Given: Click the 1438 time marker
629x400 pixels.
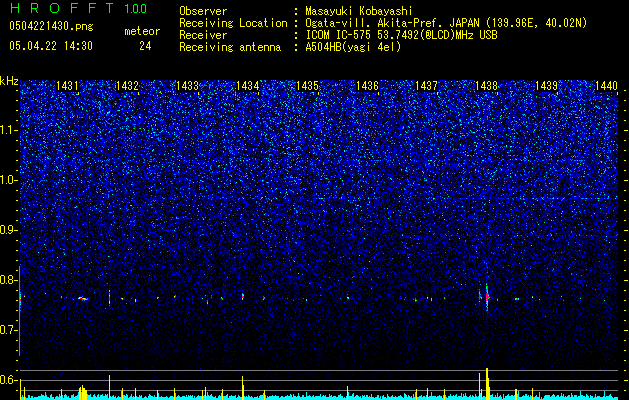Looking at the screenshot, I should (486, 86).
